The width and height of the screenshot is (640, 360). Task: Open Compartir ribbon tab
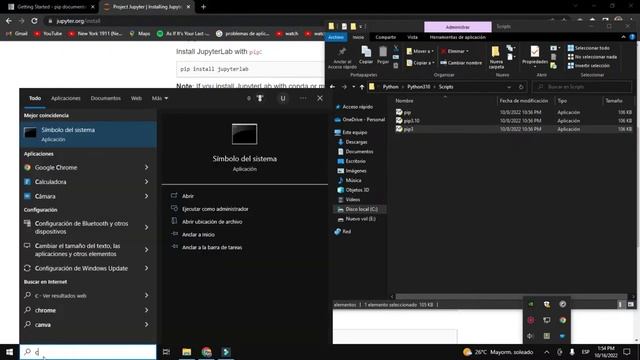[x=385, y=37]
